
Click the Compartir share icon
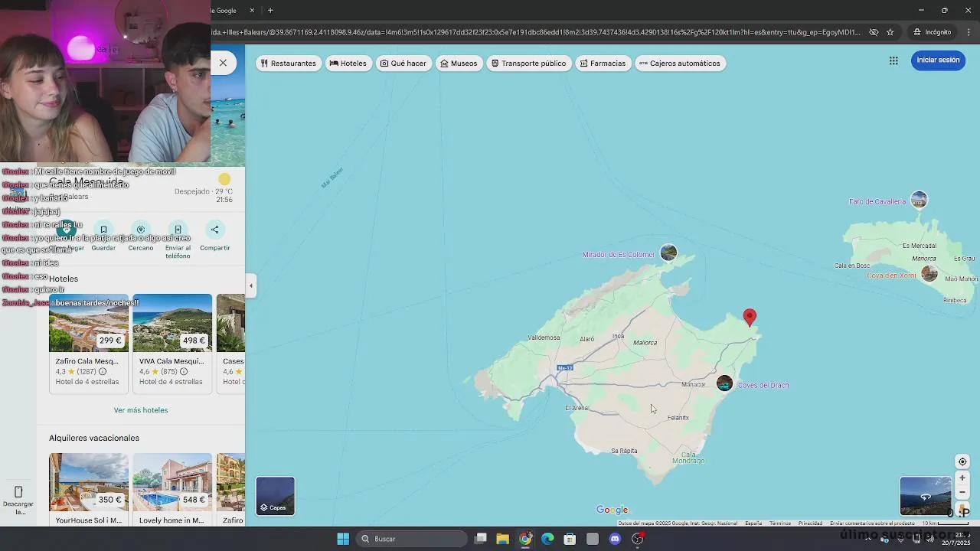point(215,230)
